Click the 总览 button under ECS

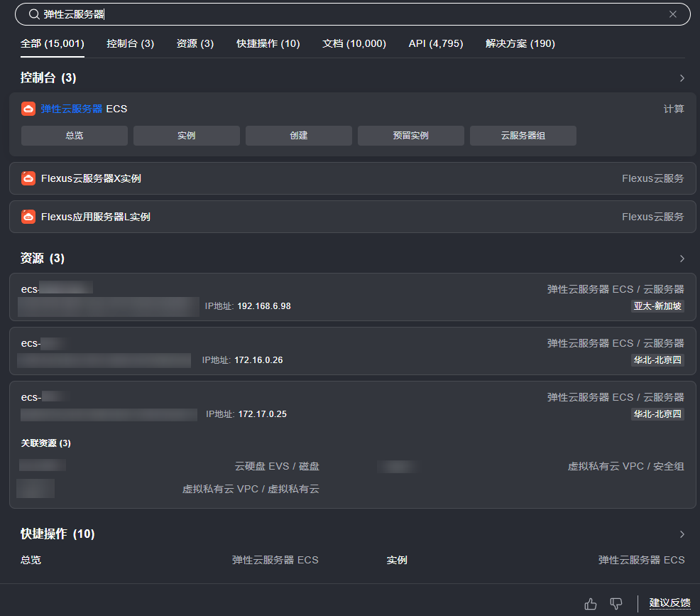[x=75, y=136]
